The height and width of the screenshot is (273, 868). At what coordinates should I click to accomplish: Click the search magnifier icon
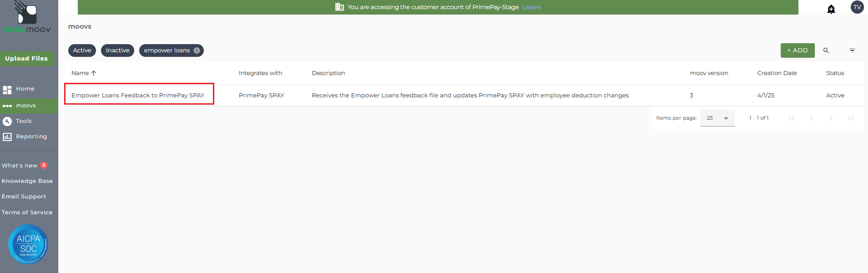[x=826, y=51]
